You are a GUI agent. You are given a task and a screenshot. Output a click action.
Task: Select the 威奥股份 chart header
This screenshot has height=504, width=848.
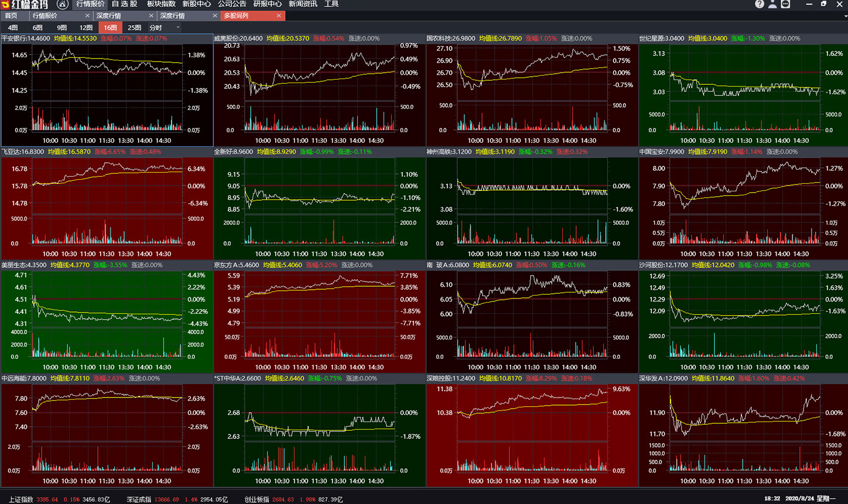tap(319, 38)
